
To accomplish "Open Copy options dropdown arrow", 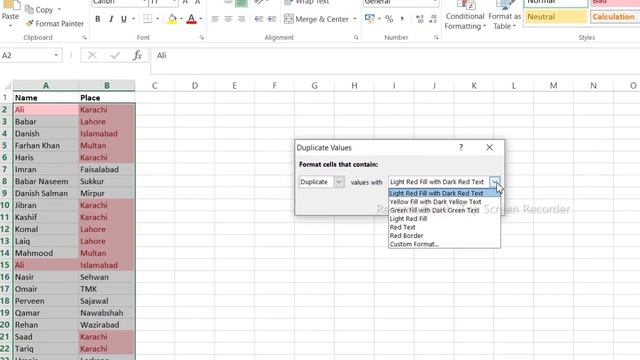I will pyautogui.click(x=60, y=9).
